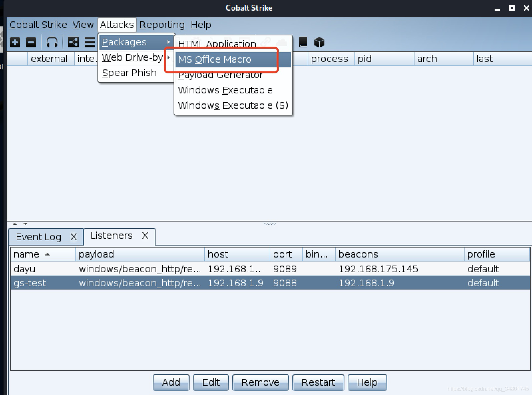Open the Reporting menu
532x395 pixels.
162,25
